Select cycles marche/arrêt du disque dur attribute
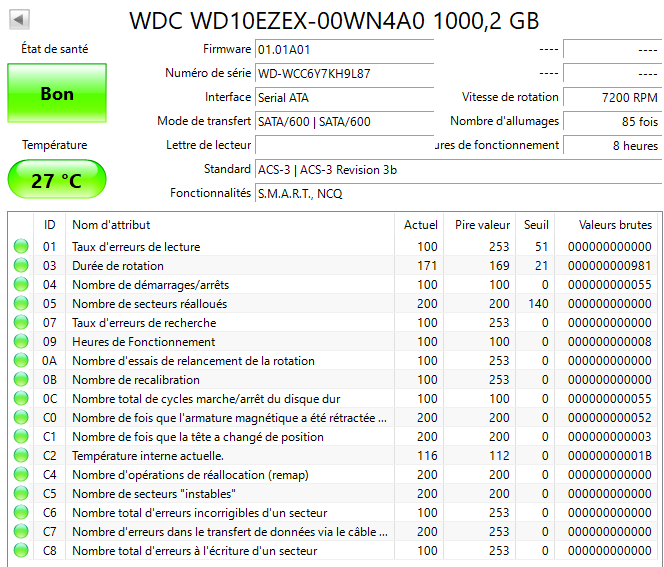The image size is (664, 567). [206, 399]
